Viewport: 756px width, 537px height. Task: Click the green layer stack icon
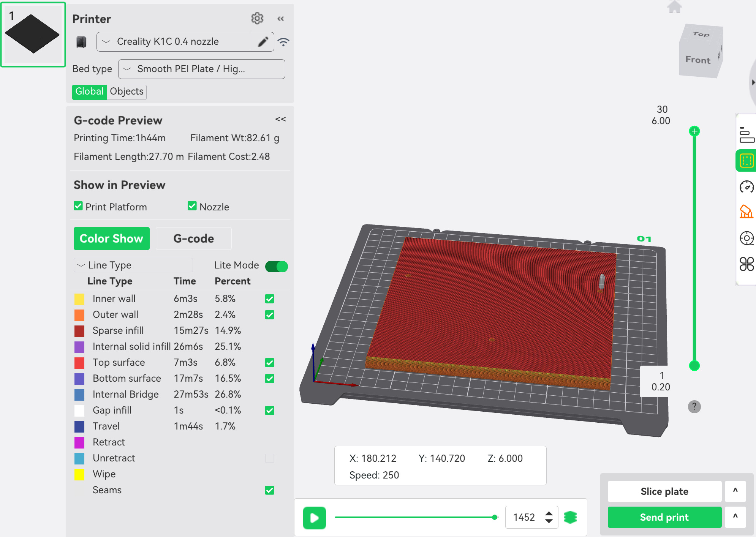[570, 517]
